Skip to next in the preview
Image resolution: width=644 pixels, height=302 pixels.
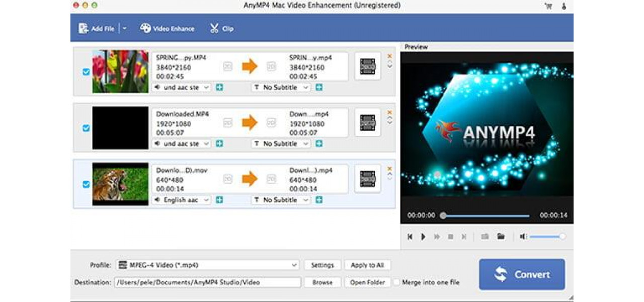point(464,237)
